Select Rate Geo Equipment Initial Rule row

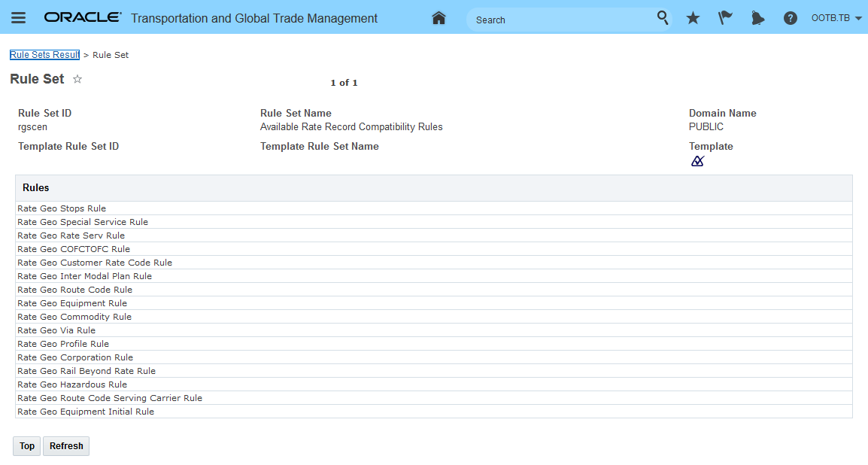pos(434,412)
